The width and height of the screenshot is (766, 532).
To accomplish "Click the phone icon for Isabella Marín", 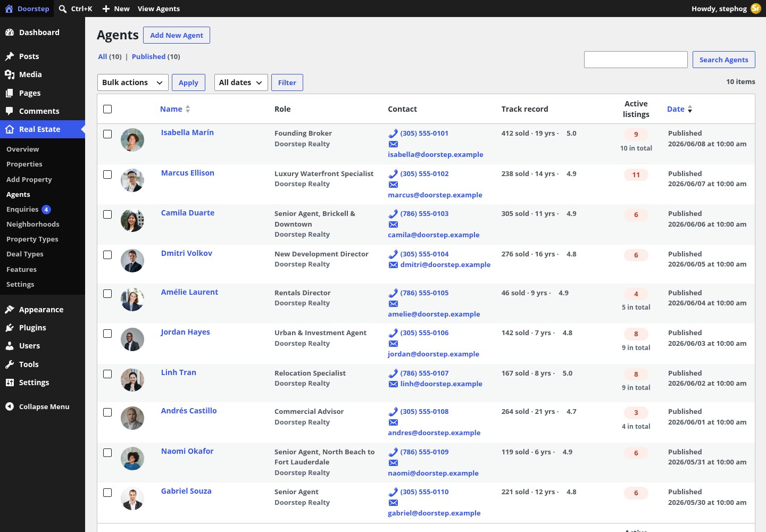I will [x=393, y=134].
